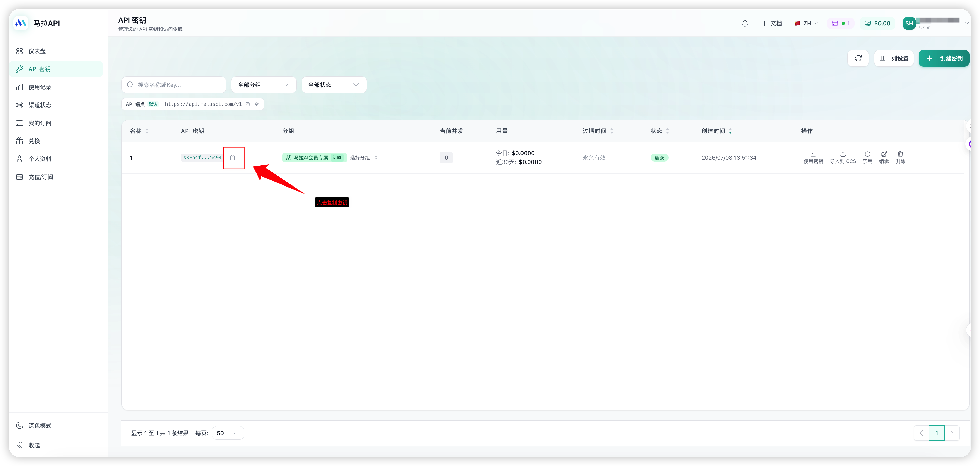
Task: Click the 禁用 disable key icon
Action: 867,157
